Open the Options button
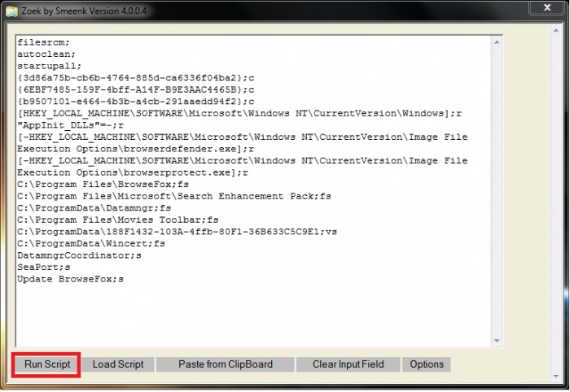570x392 pixels. click(x=427, y=364)
